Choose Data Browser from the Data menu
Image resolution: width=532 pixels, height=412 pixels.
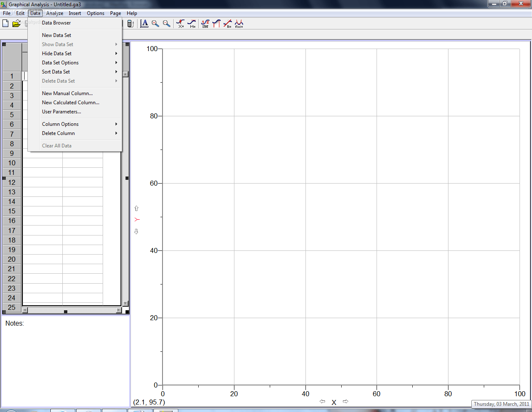click(75, 23)
